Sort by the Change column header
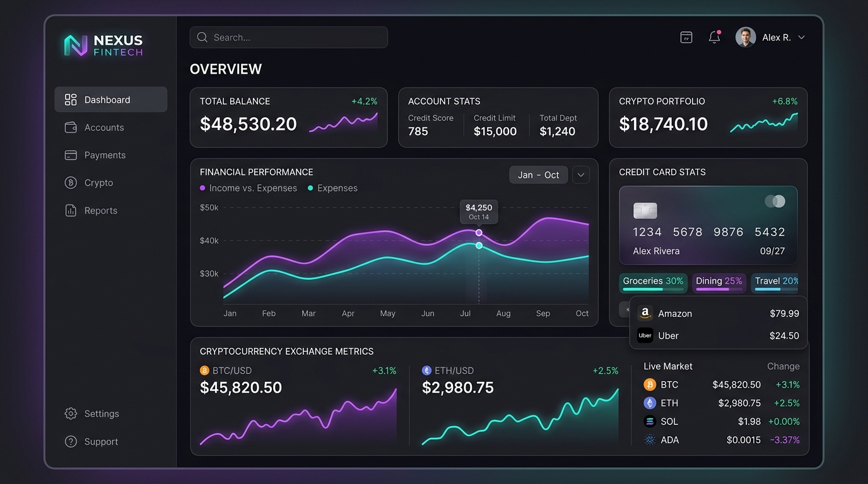The height and width of the screenshot is (484, 868). [x=783, y=366]
